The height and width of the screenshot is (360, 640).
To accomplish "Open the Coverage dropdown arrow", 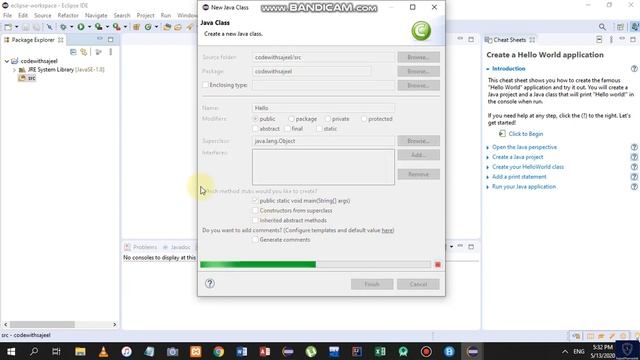I will coord(107,27).
